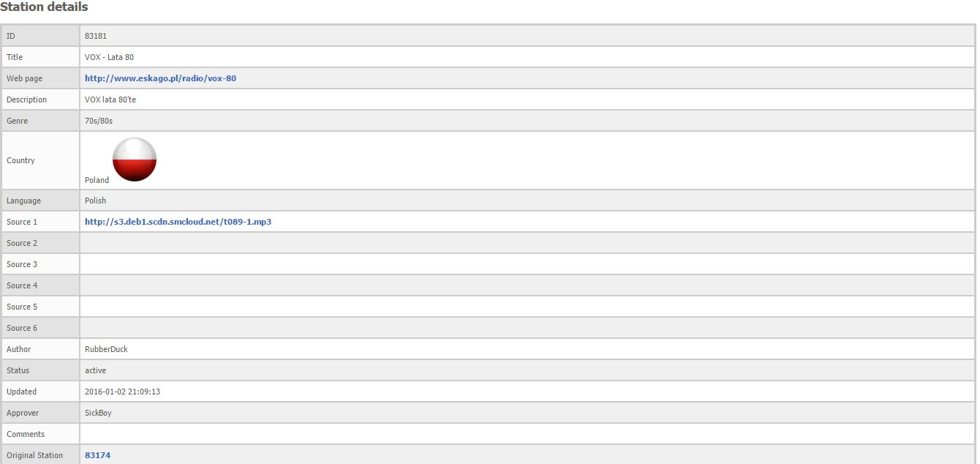Click the status value active
980x464 pixels.
[95, 370]
